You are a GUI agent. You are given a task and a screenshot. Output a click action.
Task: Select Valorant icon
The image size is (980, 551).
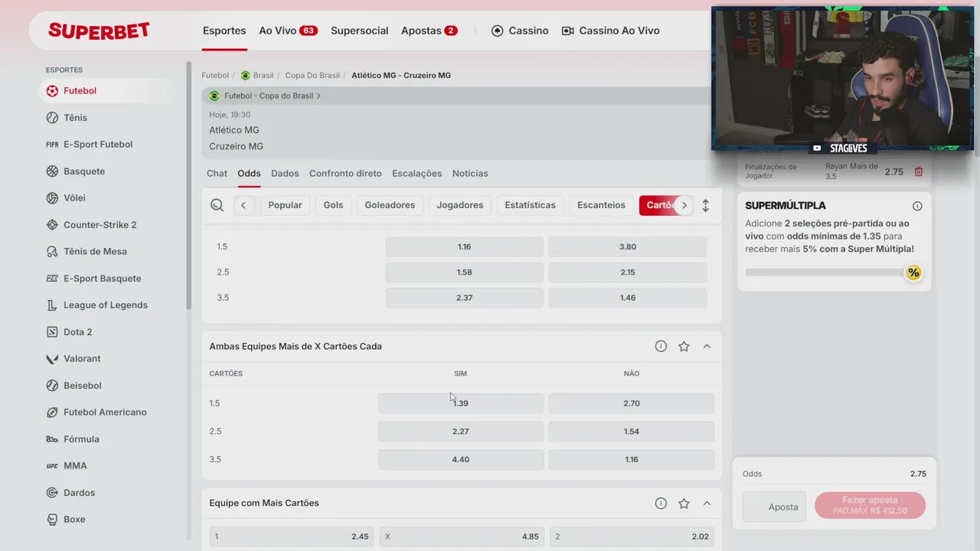[x=52, y=359]
